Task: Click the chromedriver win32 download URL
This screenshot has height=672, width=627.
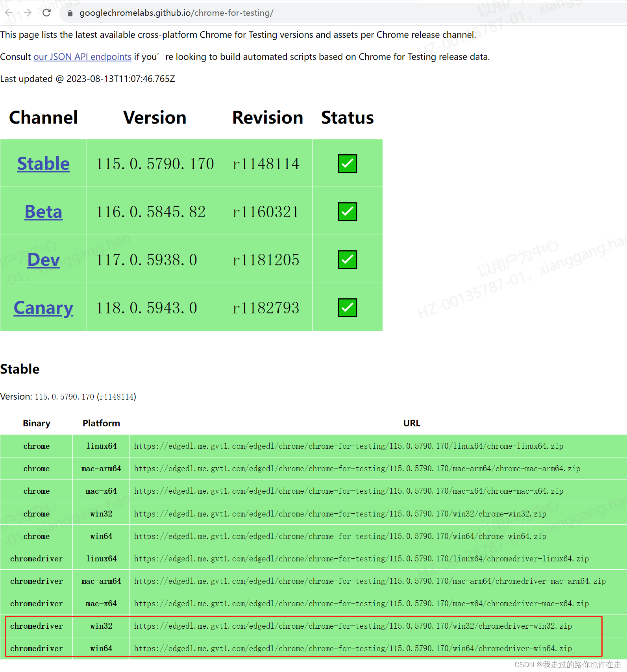Action: pos(353,626)
